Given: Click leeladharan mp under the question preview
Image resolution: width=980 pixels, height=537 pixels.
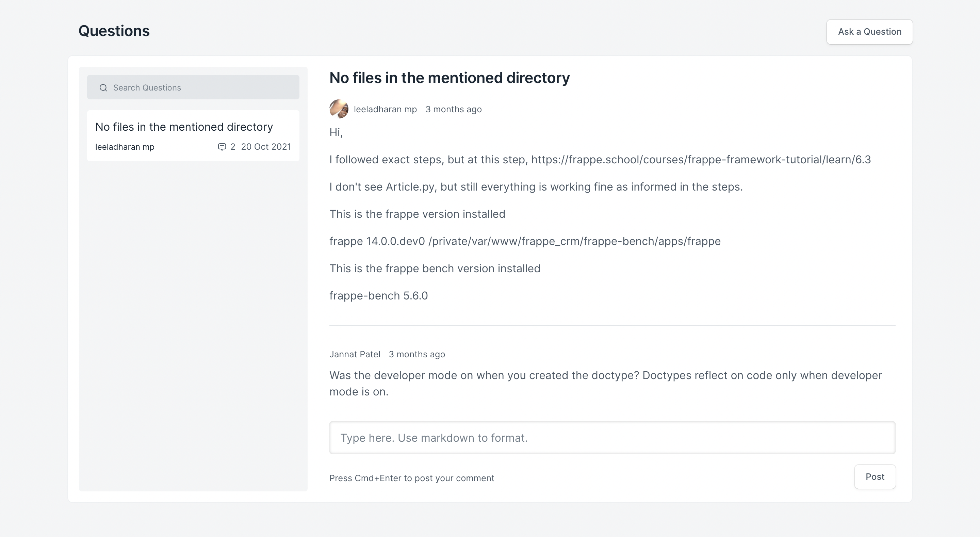Looking at the screenshot, I should (x=125, y=147).
